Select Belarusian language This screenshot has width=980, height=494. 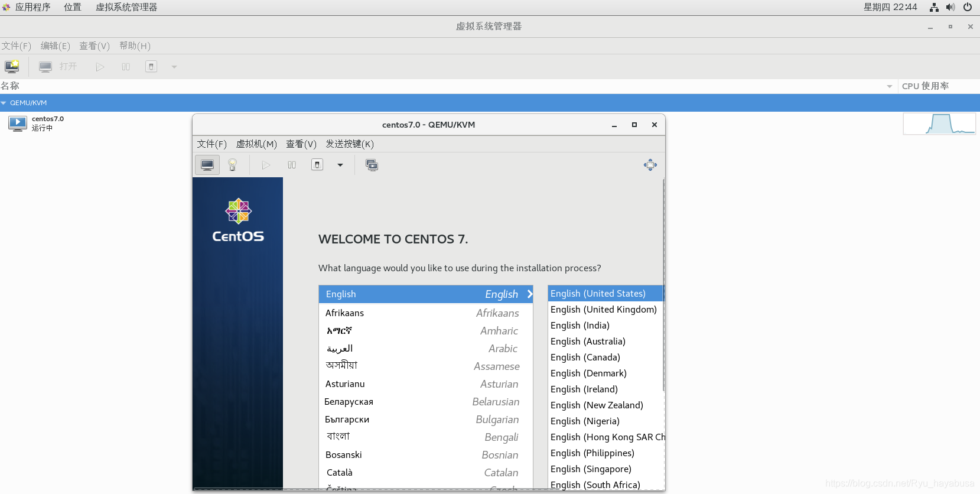(425, 402)
